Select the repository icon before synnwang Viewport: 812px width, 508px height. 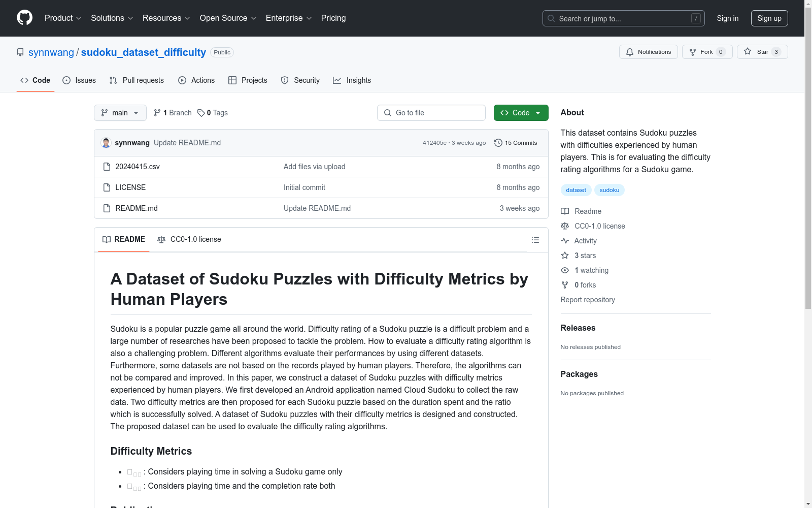(20, 52)
